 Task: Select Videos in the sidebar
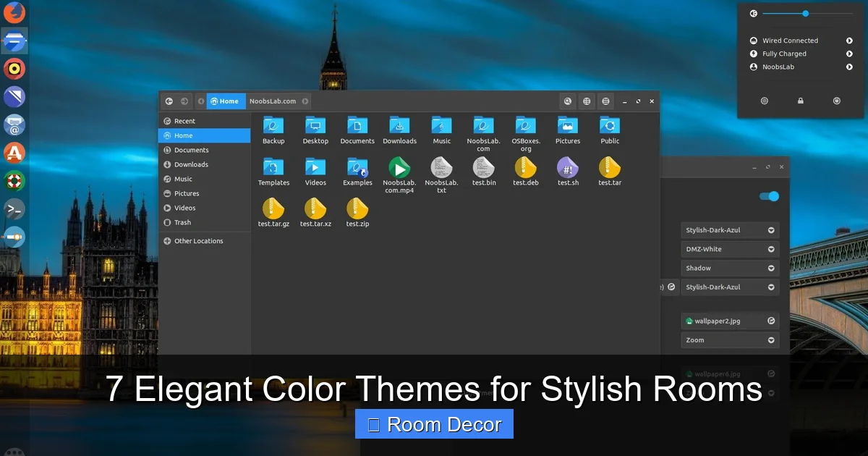204,208
